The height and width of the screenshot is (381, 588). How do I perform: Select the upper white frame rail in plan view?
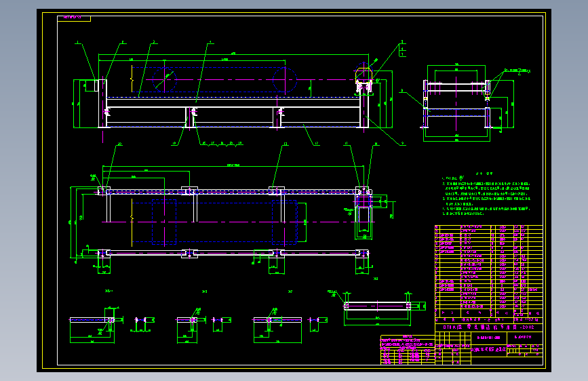(x=233, y=192)
